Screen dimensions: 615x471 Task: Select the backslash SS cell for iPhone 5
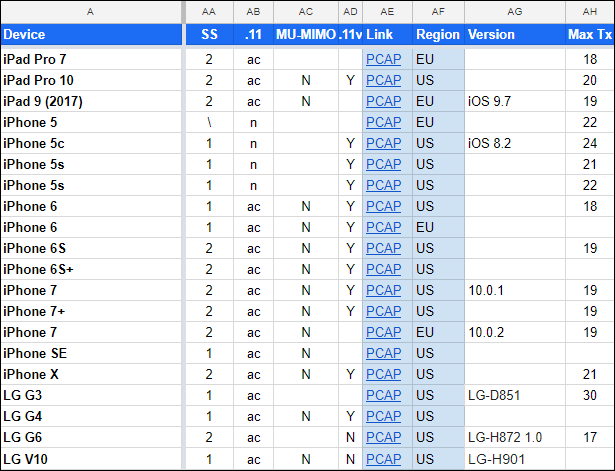point(209,122)
